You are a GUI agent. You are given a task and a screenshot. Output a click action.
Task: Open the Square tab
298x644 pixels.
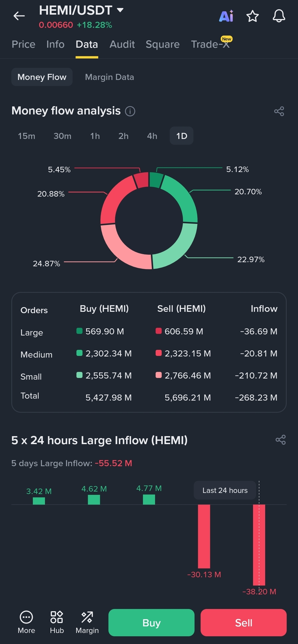163,44
